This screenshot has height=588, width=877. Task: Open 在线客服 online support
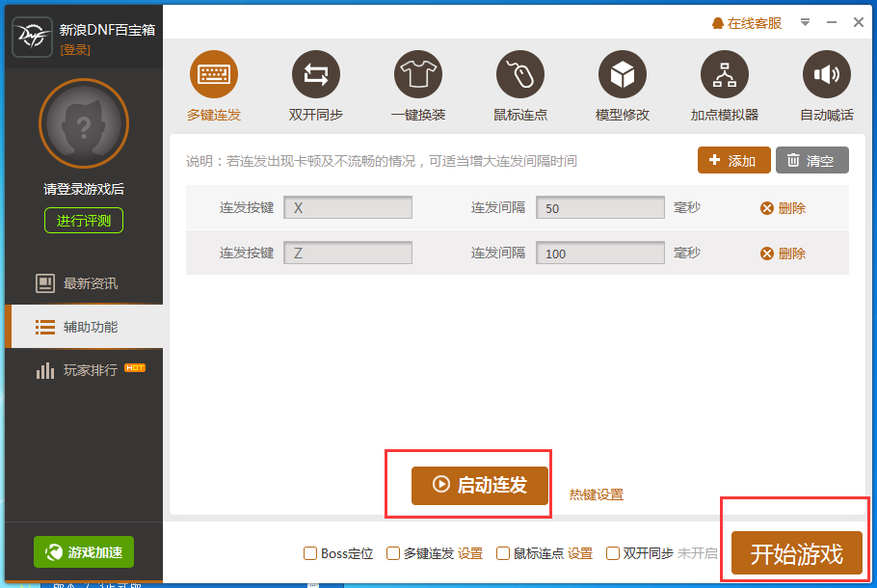pyautogui.click(x=747, y=23)
